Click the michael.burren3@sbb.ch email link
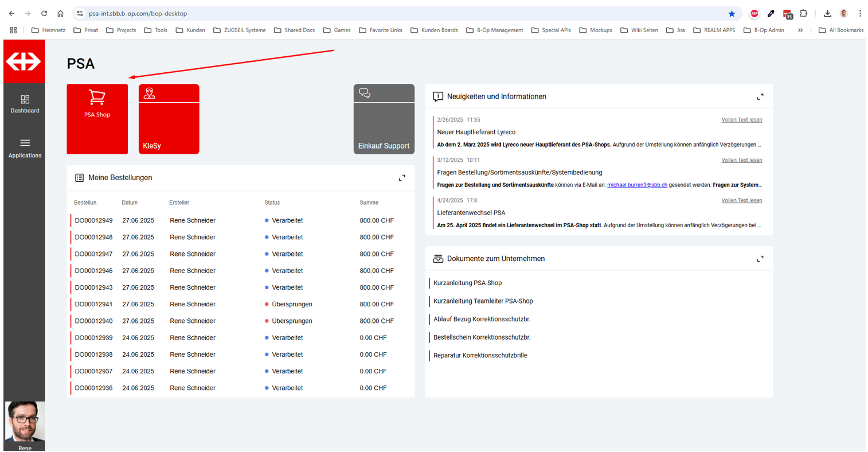Image resolution: width=868 pixels, height=452 pixels. click(637, 185)
